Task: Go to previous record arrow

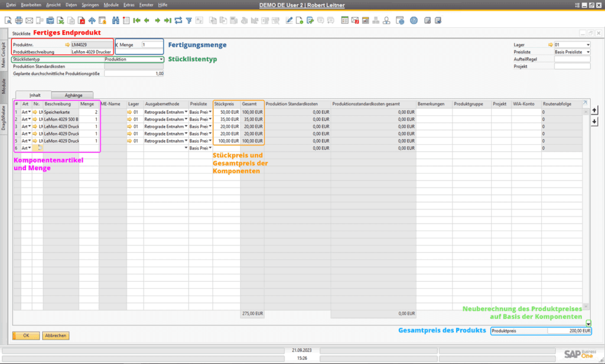Action: click(x=147, y=21)
